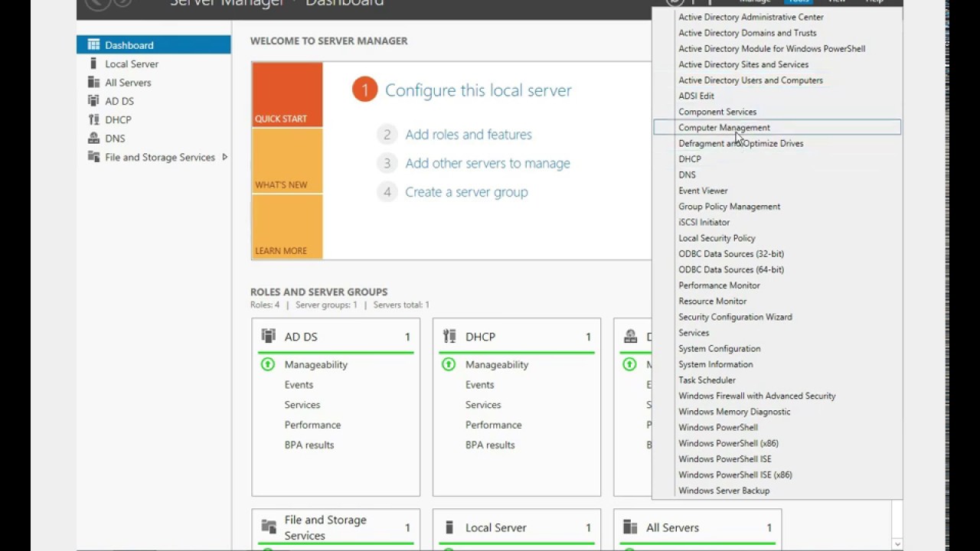Switch to the WHAT'S NEW tab

click(x=287, y=161)
